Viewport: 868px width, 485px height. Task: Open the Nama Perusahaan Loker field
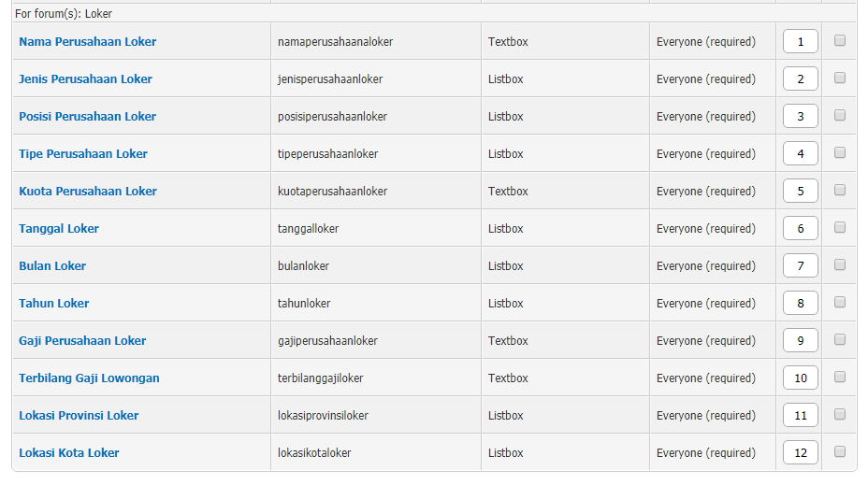point(88,41)
